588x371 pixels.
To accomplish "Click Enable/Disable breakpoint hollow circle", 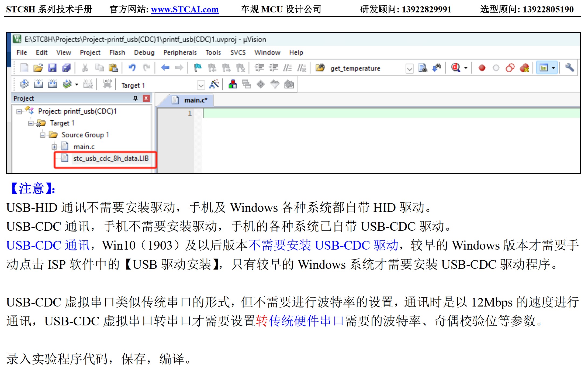I will click(496, 68).
